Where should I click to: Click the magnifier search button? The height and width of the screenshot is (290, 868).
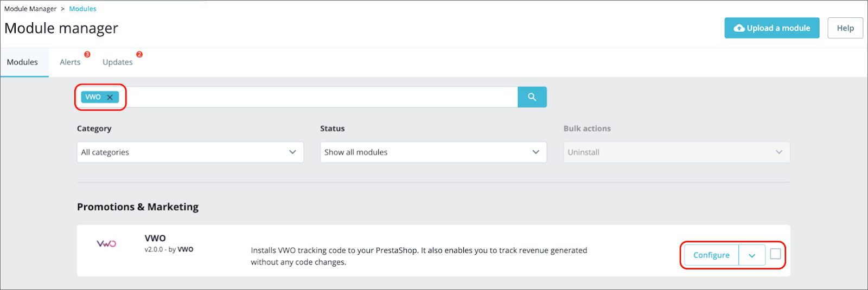coord(532,97)
